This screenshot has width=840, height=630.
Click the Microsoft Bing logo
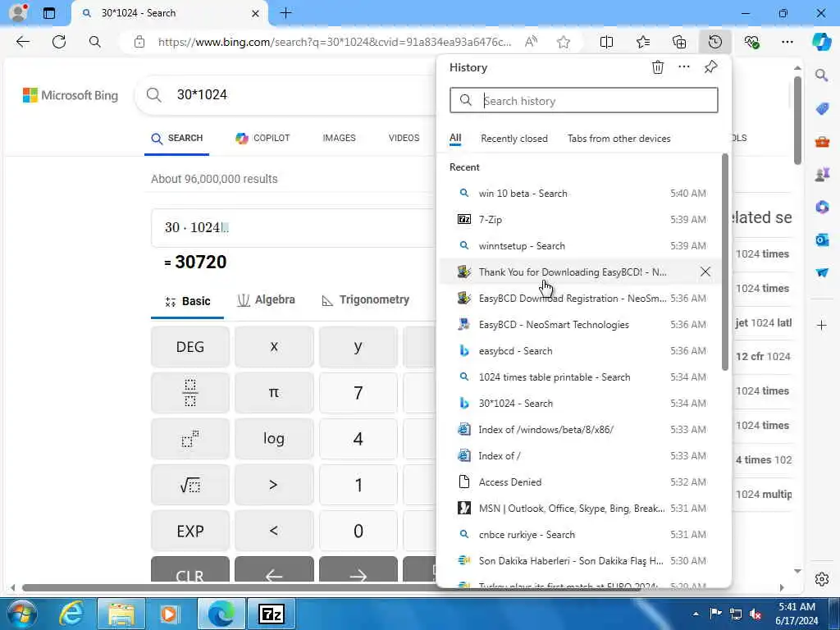(71, 95)
